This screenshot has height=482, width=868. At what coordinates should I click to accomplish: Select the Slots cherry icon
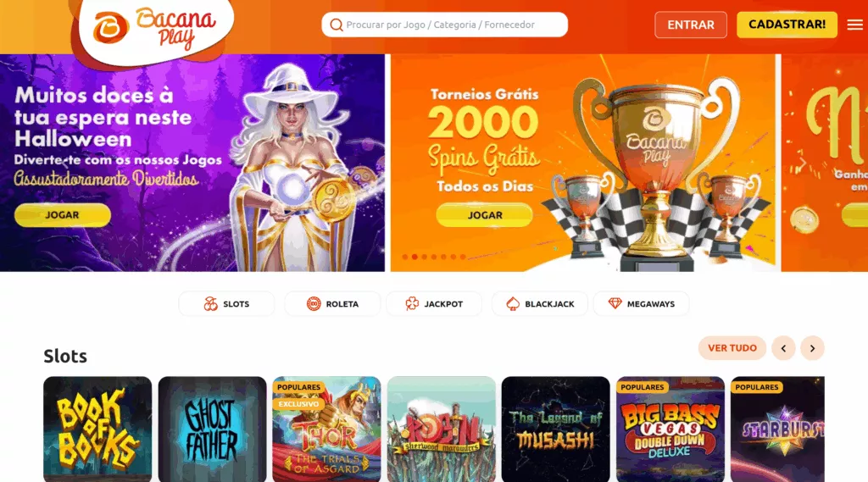tap(210, 304)
